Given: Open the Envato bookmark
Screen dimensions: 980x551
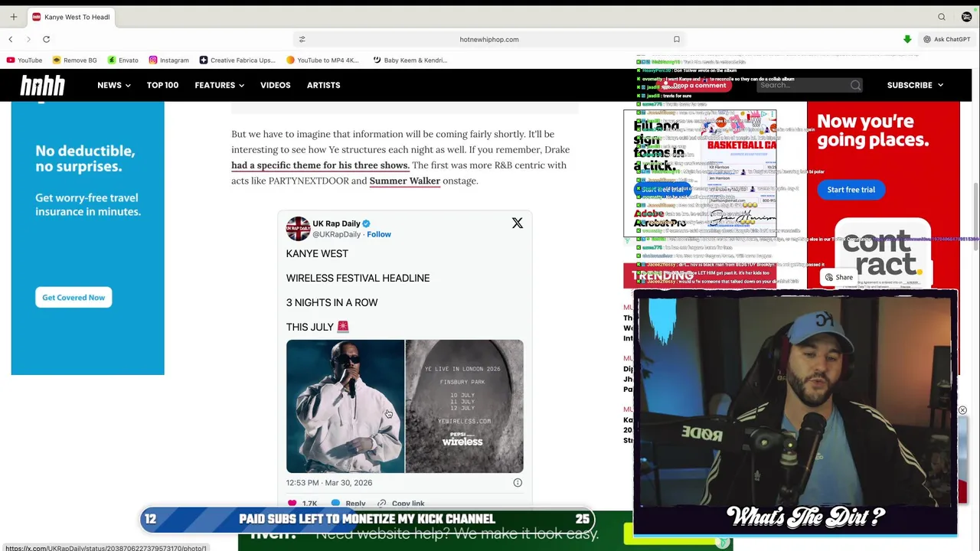Looking at the screenshot, I should click(122, 60).
